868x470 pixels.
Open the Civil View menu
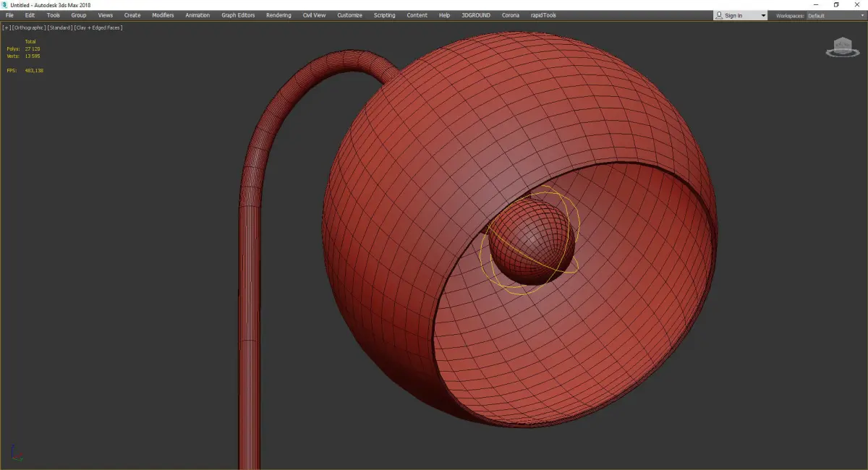click(x=314, y=15)
